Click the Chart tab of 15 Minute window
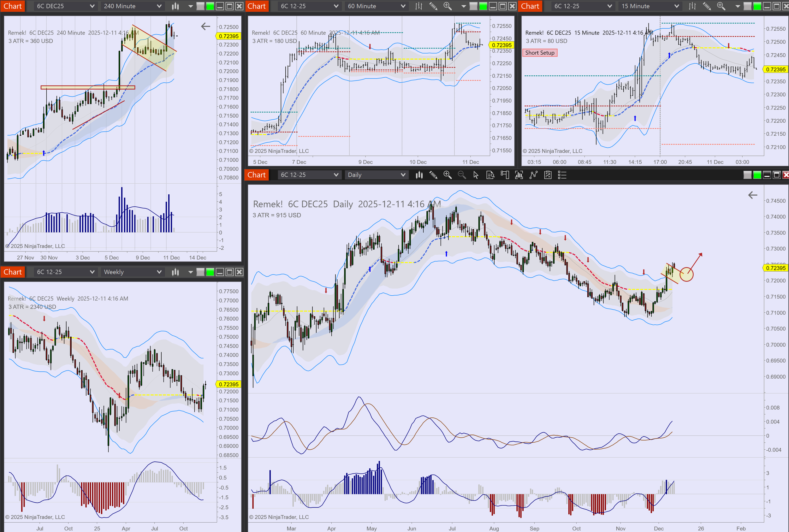The image size is (789, 532). (x=530, y=6)
